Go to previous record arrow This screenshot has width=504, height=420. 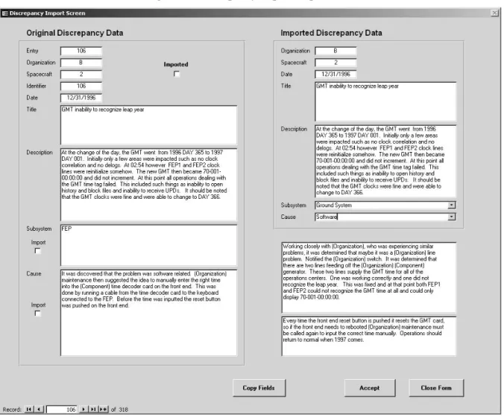(39, 409)
